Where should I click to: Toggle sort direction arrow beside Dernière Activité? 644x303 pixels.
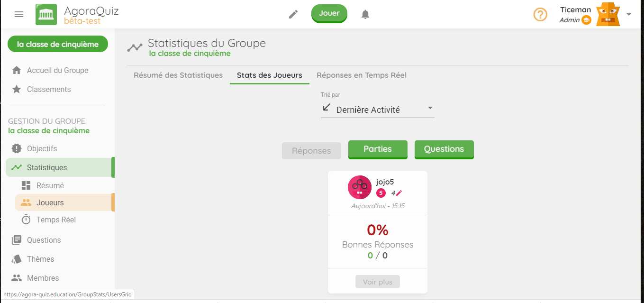(326, 108)
